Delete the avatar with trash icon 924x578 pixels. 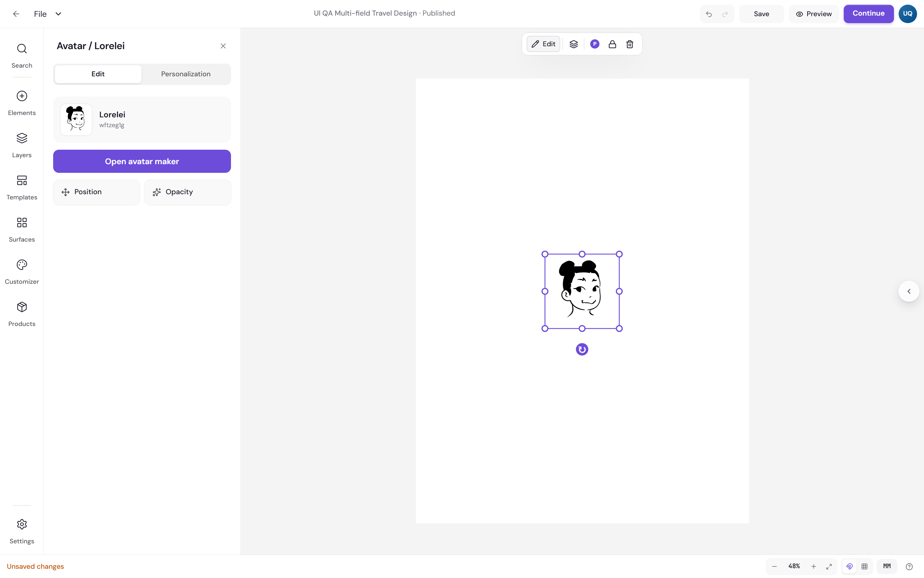(629, 44)
